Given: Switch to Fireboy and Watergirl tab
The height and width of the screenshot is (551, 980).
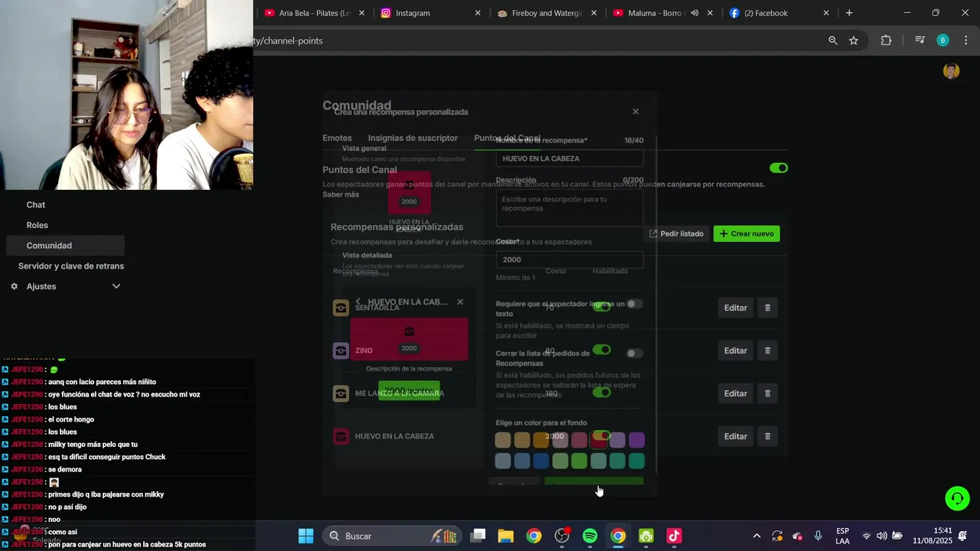Looking at the screenshot, I should click(x=547, y=13).
